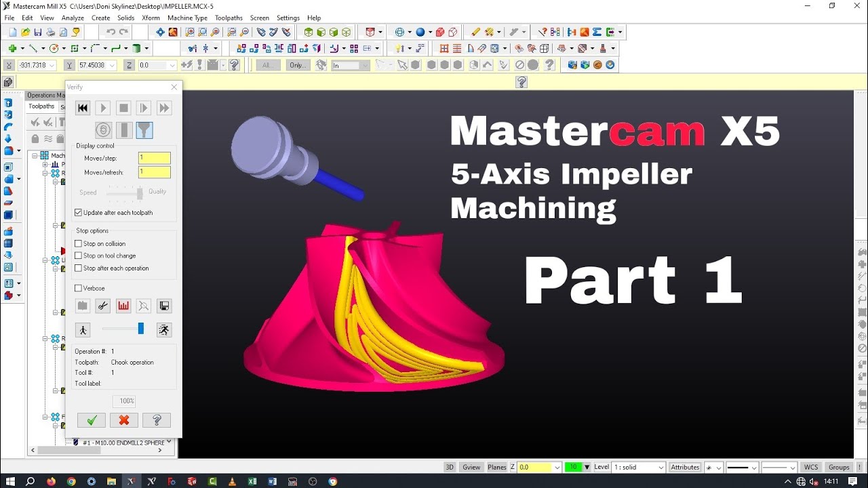Click the Print toolbar icon
Image resolution: width=868 pixels, height=488 pixels.
tap(51, 32)
